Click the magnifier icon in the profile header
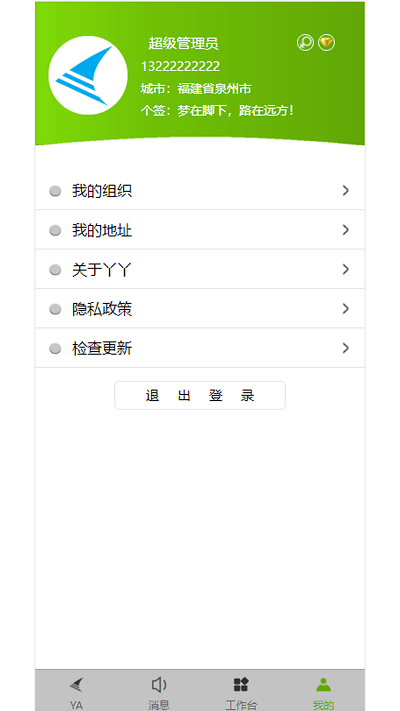The width and height of the screenshot is (400, 711). [305, 43]
